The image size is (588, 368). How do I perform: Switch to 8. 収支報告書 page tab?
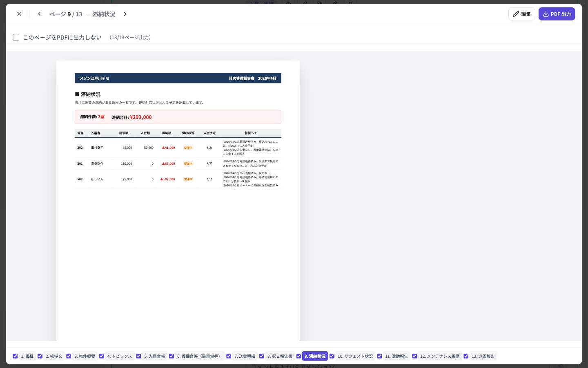coord(280,356)
